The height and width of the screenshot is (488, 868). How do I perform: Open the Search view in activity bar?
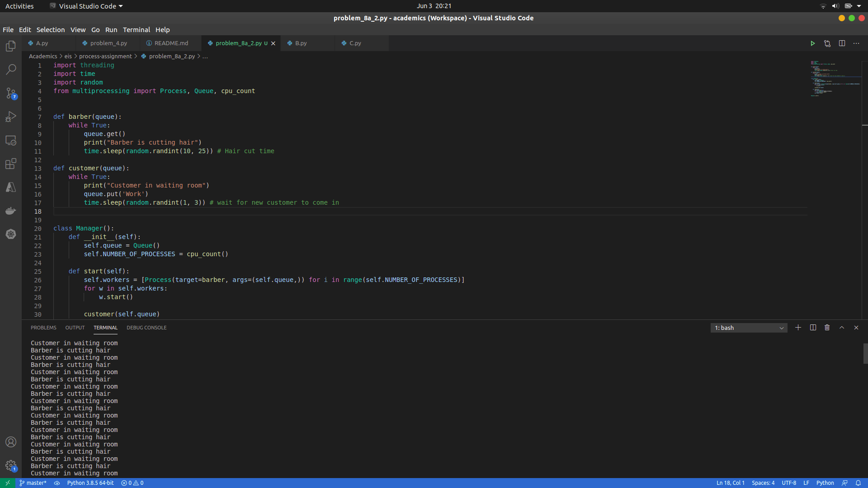(11, 70)
